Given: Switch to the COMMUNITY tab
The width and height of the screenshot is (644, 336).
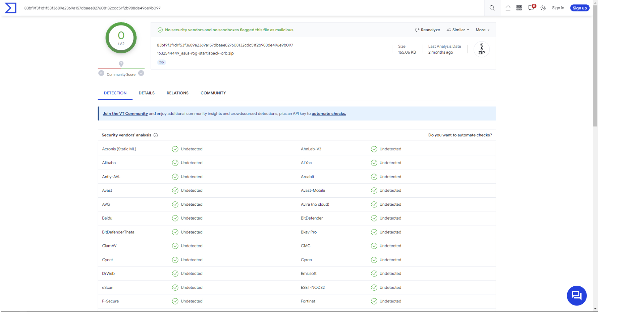Looking at the screenshot, I should pyautogui.click(x=213, y=93).
